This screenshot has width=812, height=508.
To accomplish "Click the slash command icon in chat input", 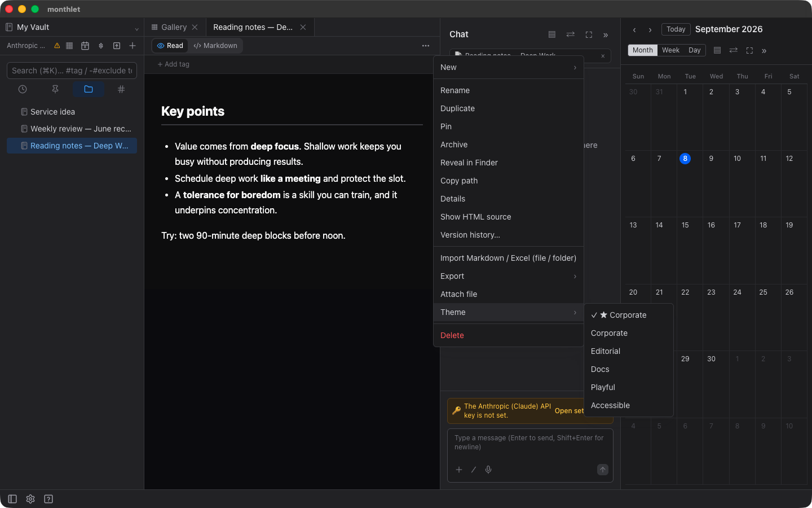I will click(x=474, y=470).
